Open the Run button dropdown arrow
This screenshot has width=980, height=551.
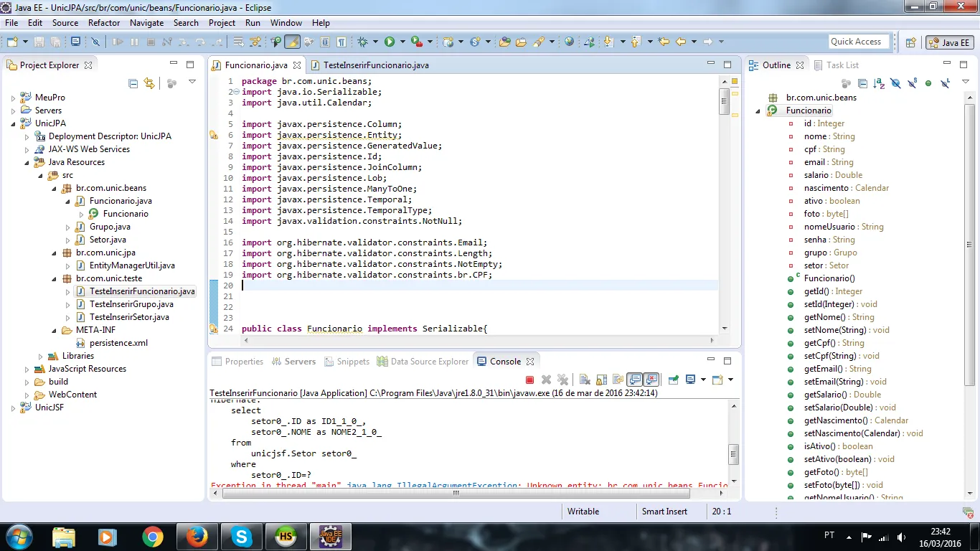[x=402, y=42]
